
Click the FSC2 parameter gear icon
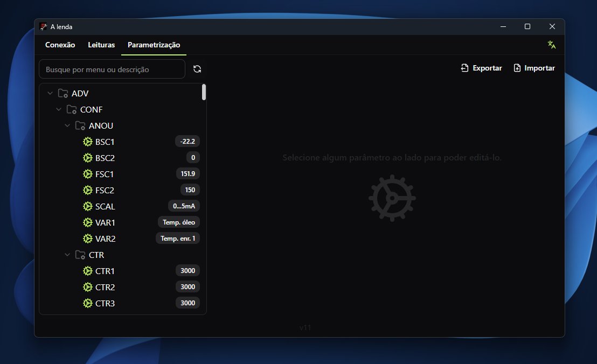coord(88,190)
